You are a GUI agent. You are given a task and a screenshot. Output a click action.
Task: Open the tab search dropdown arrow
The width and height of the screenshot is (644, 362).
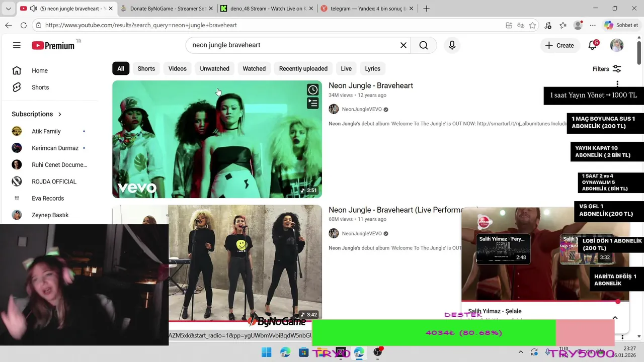point(8,9)
